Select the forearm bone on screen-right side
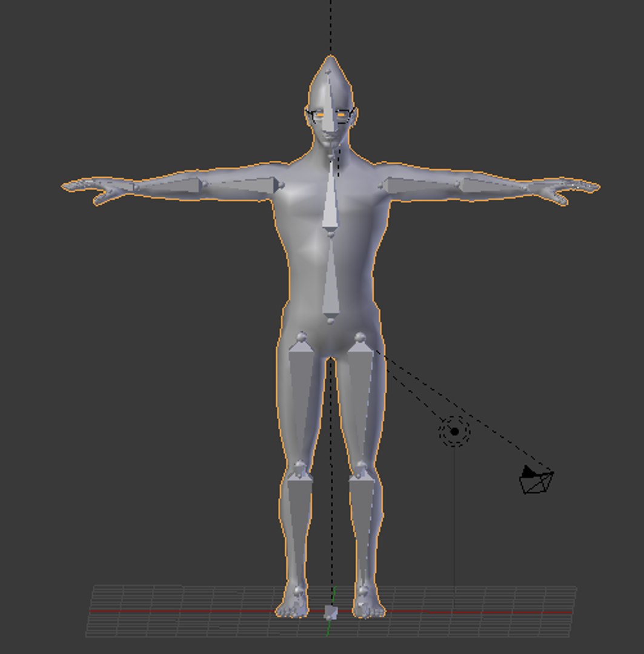Screen dimensions: 644x654 [x=494, y=186]
